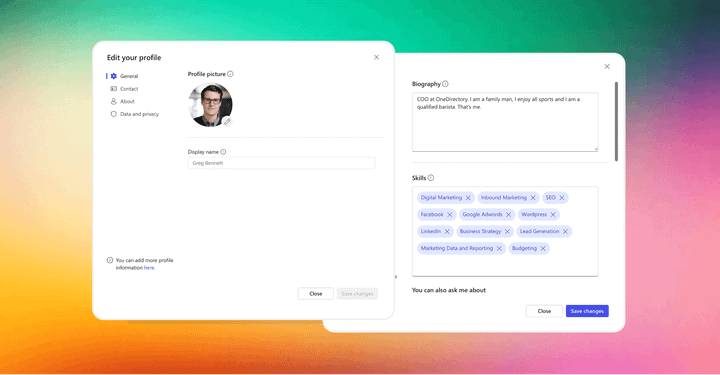
Task: Edit profile picture with pencil icon
Action: click(x=227, y=122)
